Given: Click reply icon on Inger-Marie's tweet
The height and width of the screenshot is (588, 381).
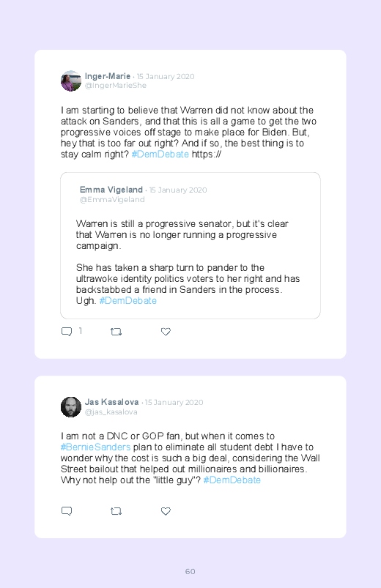Looking at the screenshot, I should [x=67, y=332].
